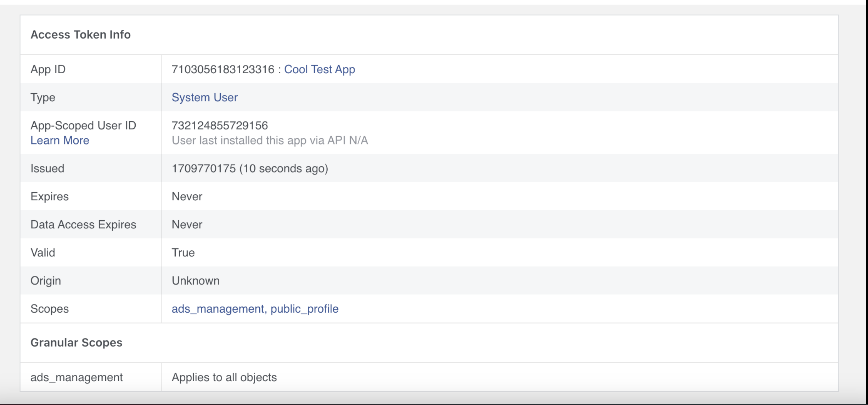Click the Valid value True
Image resolution: width=868 pixels, height=405 pixels.
pyautogui.click(x=183, y=252)
